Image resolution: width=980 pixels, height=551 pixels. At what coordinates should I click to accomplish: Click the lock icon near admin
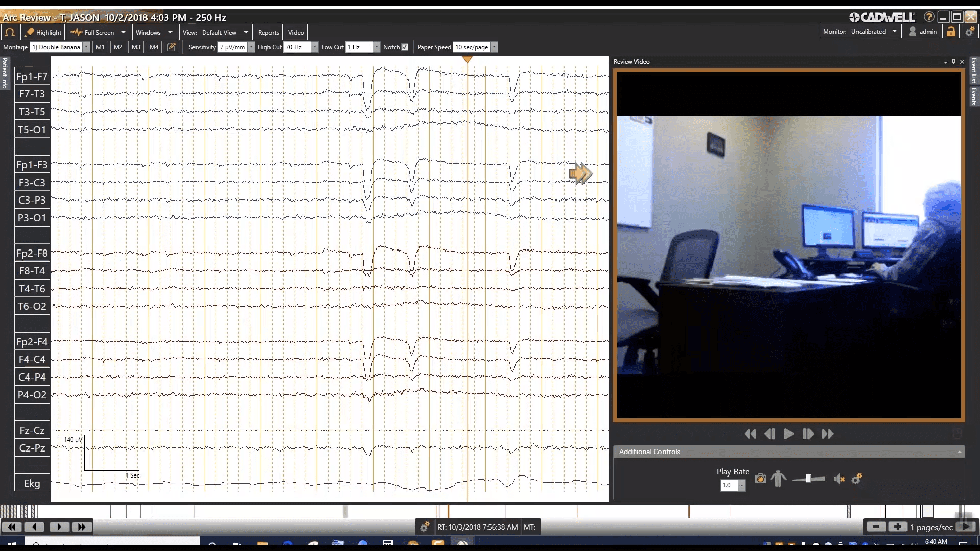(x=951, y=32)
